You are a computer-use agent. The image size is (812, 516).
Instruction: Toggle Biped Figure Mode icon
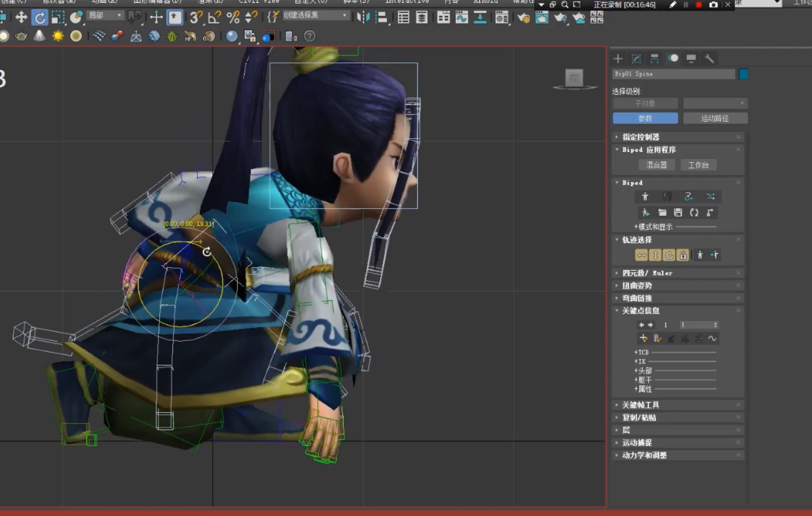pos(645,197)
